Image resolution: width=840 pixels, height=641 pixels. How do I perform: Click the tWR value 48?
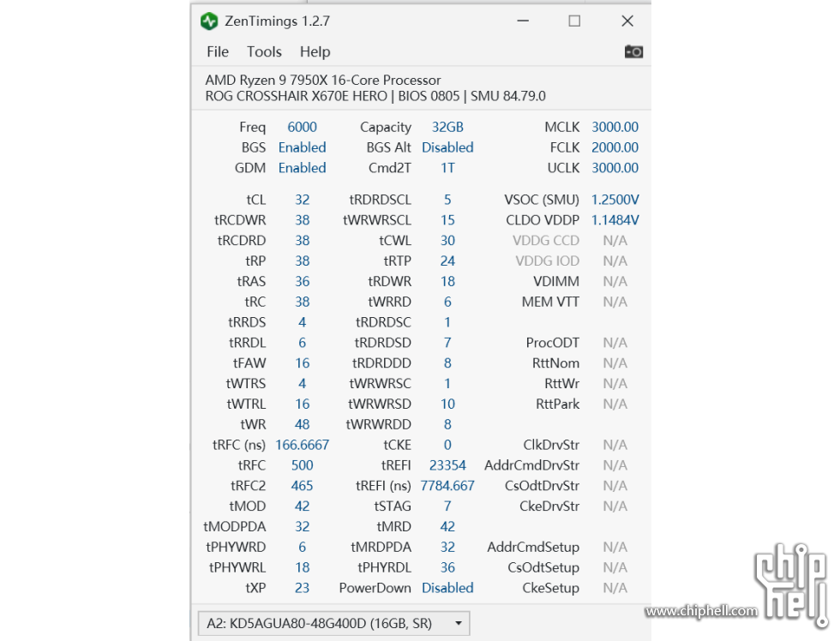pyautogui.click(x=302, y=424)
